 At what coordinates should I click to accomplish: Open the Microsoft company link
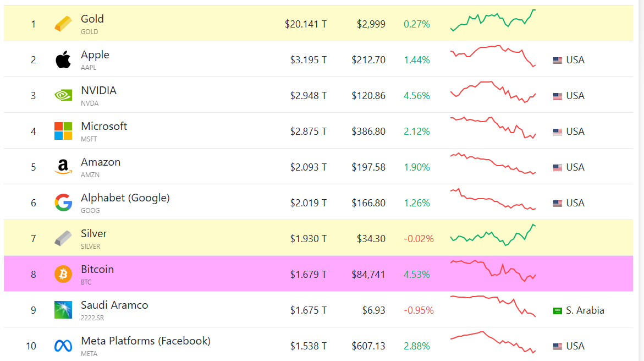[x=104, y=126]
